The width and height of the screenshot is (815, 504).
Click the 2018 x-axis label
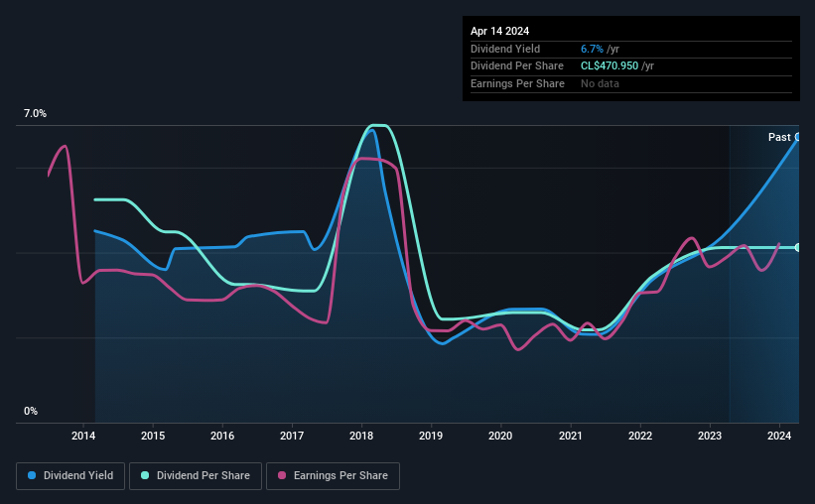(361, 436)
